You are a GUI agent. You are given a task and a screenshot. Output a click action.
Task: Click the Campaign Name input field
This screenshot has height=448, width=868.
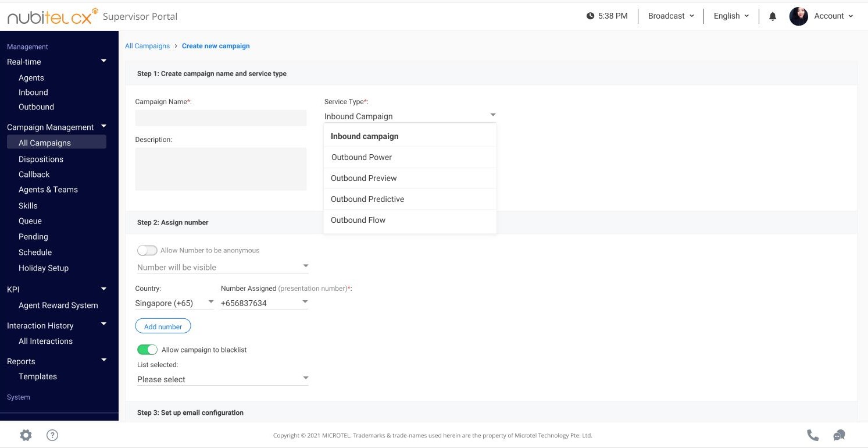(221, 118)
